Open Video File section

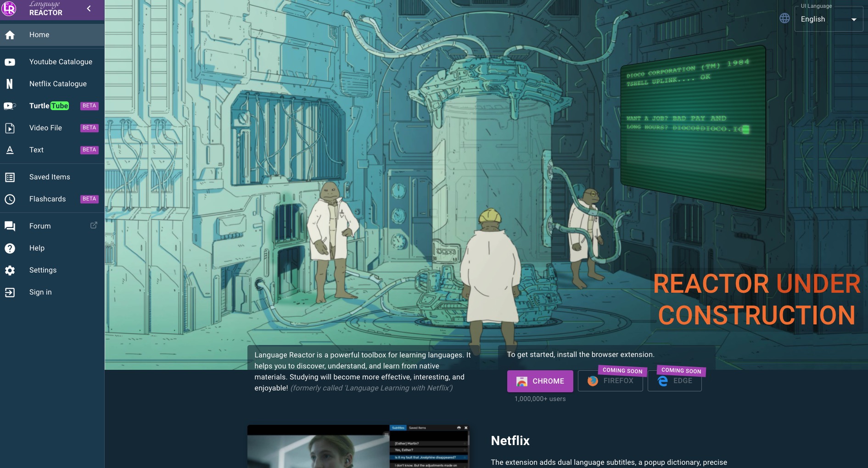[x=52, y=128]
